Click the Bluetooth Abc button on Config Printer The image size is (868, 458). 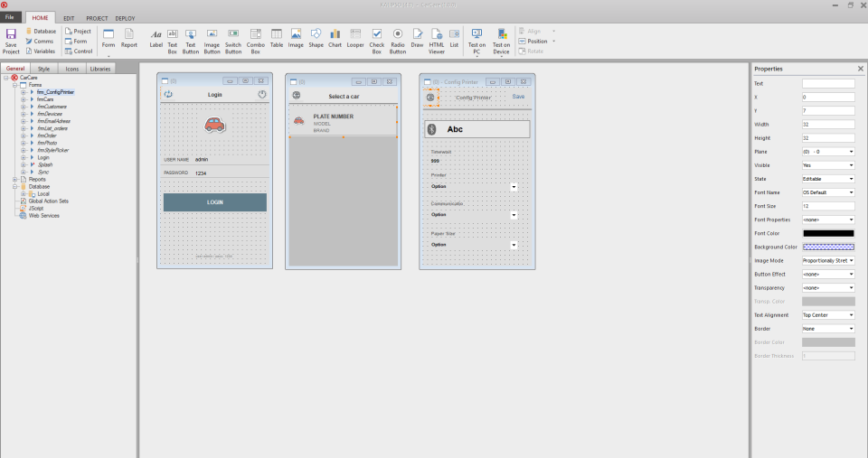[477, 129]
